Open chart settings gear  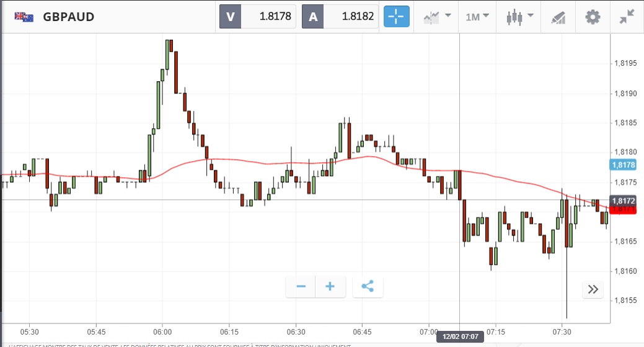coord(593,17)
